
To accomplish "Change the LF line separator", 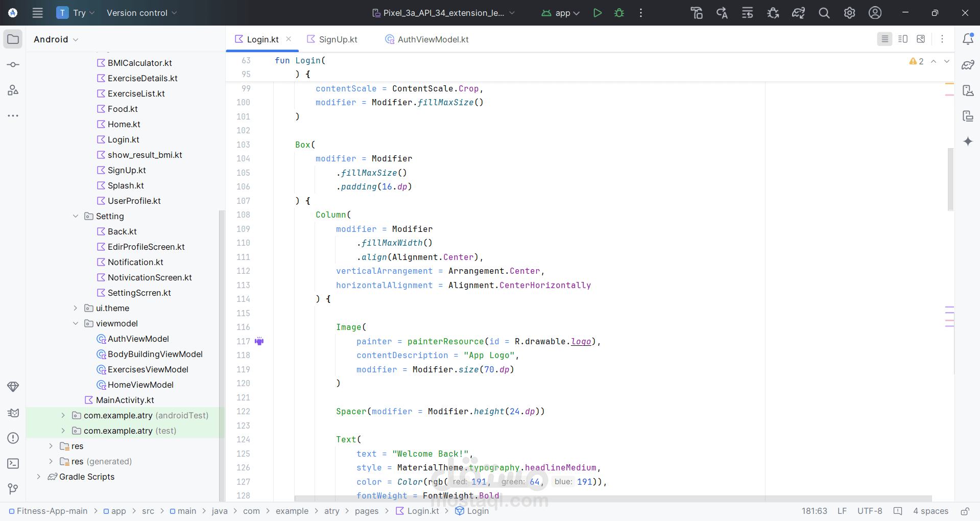I will tap(842, 511).
